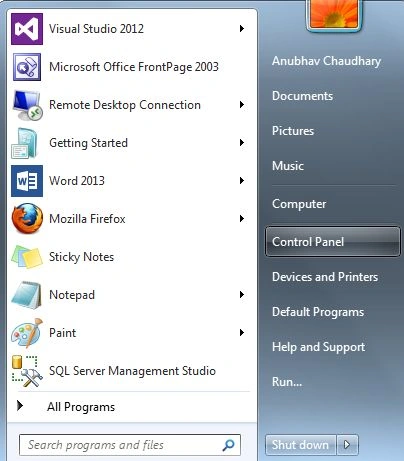This screenshot has width=404, height=461.
Task: Open Anubhav Chaudhary user folder
Action: pos(326,61)
